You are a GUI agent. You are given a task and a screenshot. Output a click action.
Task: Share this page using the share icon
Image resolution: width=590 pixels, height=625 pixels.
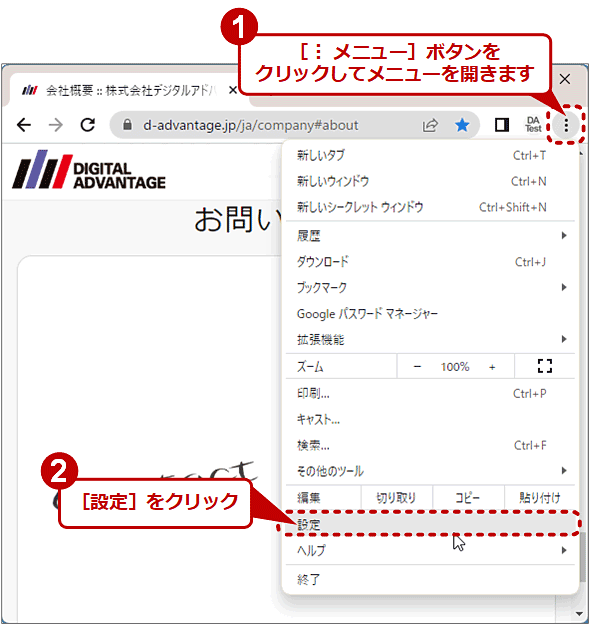click(x=430, y=125)
